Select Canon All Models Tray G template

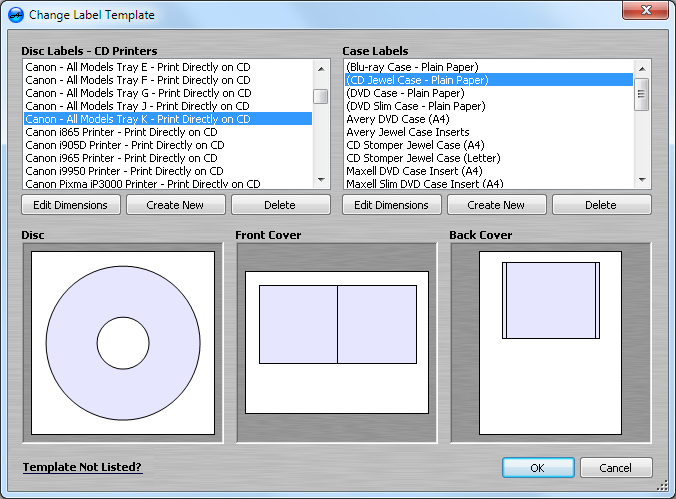(168, 93)
